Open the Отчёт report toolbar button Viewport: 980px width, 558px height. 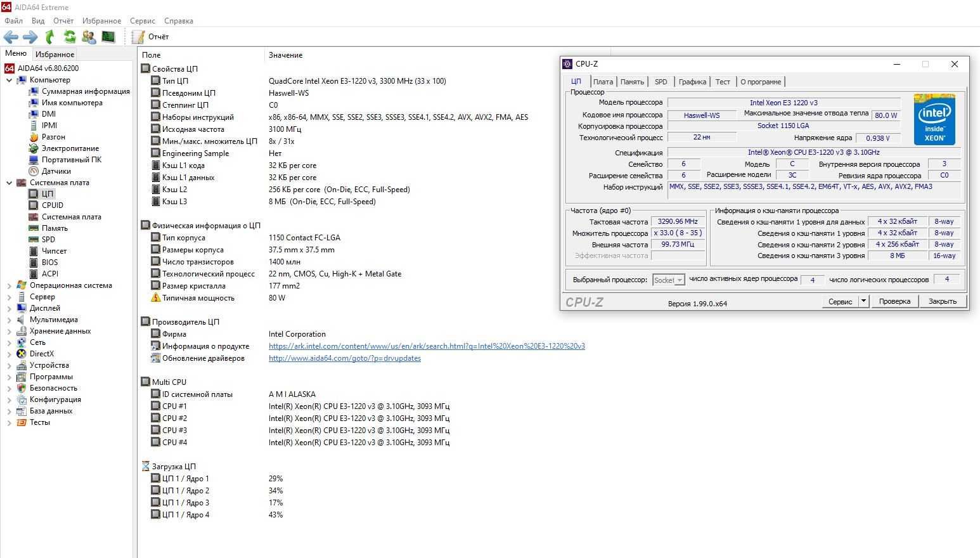click(x=150, y=37)
